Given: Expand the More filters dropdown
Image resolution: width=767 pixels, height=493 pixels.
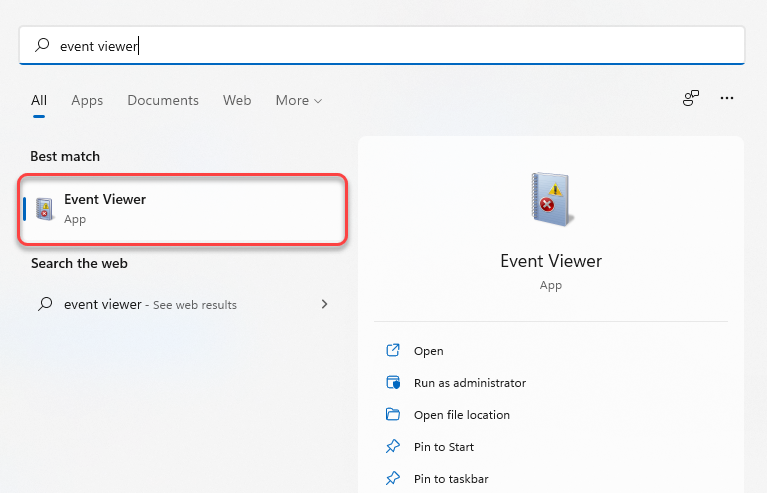Looking at the screenshot, I should [x=299, y=101].
